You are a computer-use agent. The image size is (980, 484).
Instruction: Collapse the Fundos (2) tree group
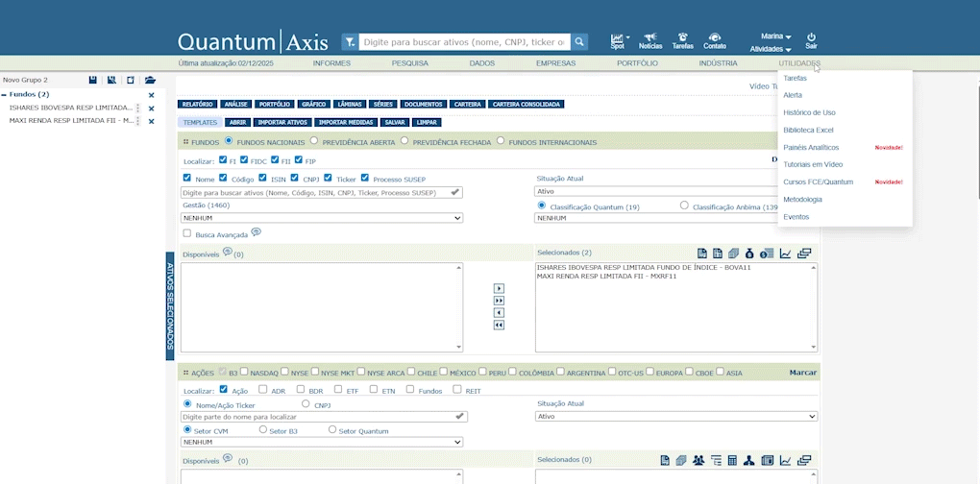(4, 95)
